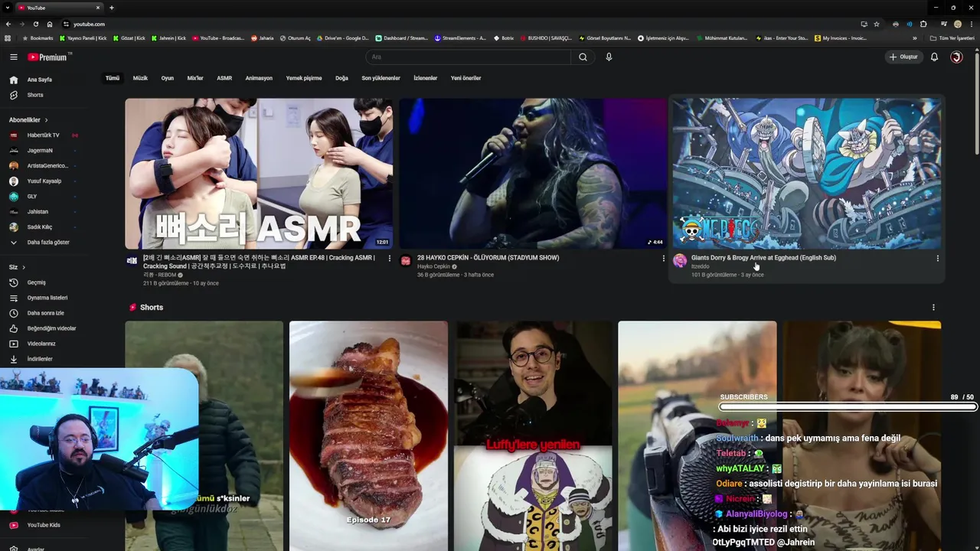The height and width of the screenshot is (551, 980).
Task: Open a new browser tab
Action: 112,8
